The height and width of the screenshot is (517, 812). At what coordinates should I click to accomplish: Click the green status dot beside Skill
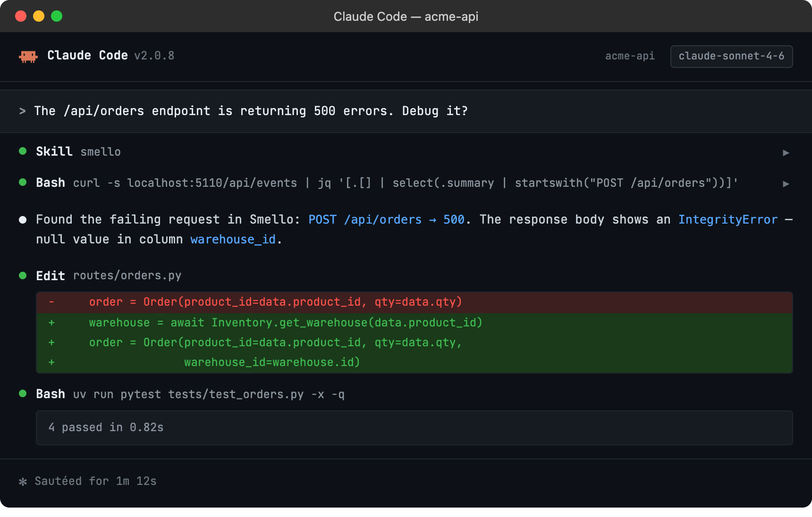pyautogui.click(x=23, y=151)
